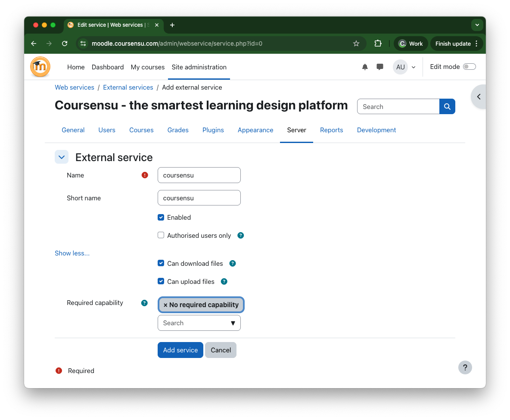Image resolution: width=510 pixels, height=420 pixels.
Task: Click the blue search magnifier button
Action: click(x=447, y=107)
